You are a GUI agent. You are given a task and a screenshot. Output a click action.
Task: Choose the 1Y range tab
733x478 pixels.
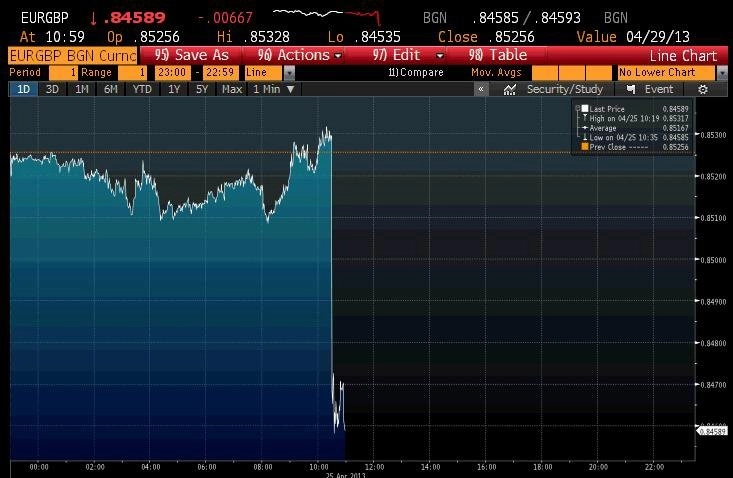point(174,89)
